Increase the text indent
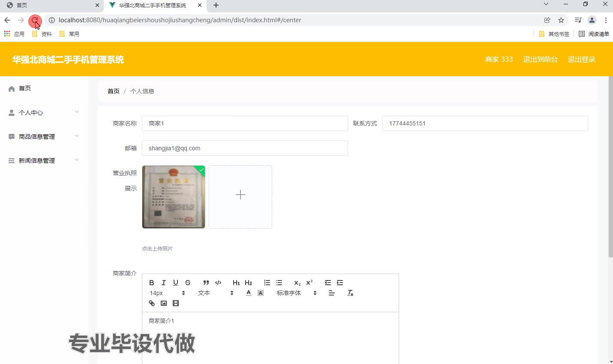The height and width of the screenshot is (364, 613). [x=340, y=283]
